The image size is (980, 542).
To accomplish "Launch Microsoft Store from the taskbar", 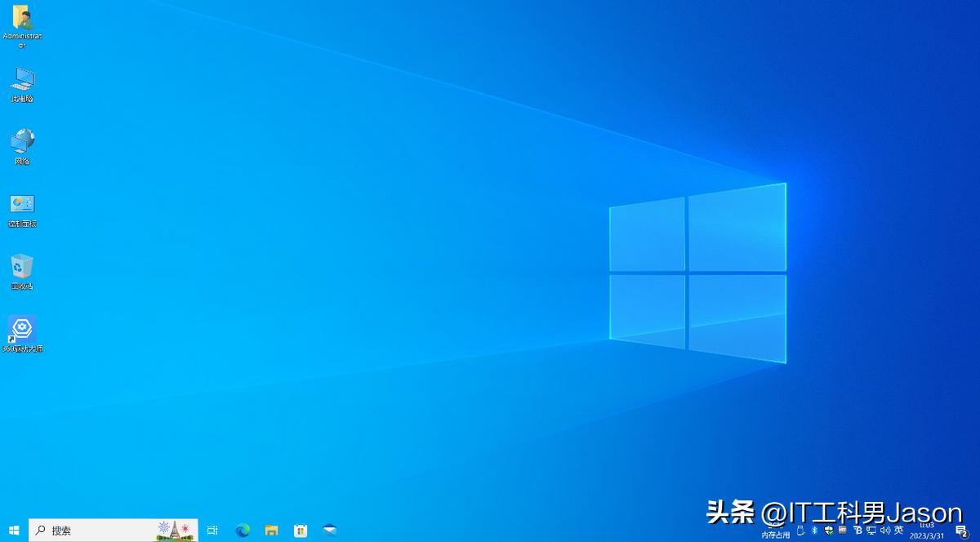I will tap(301, 531).
